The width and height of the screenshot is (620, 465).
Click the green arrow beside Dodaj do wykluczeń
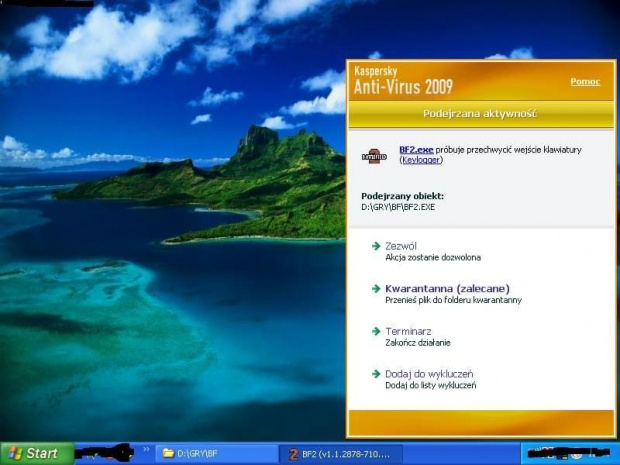[376, 374]
